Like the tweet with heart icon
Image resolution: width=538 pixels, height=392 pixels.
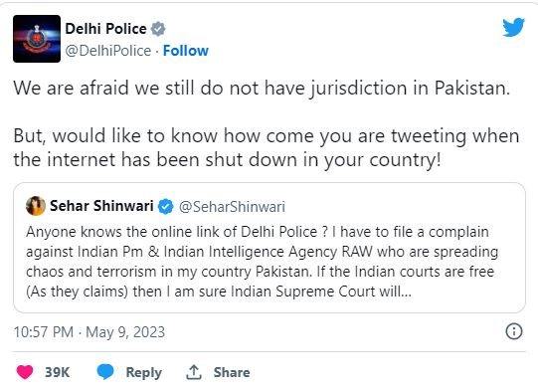[25, 372]
